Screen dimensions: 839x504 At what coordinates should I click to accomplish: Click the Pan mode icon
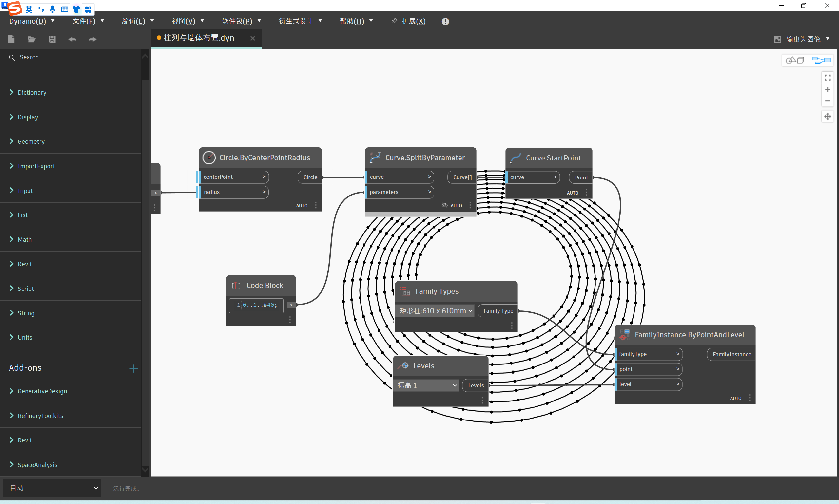coord(828,117)
